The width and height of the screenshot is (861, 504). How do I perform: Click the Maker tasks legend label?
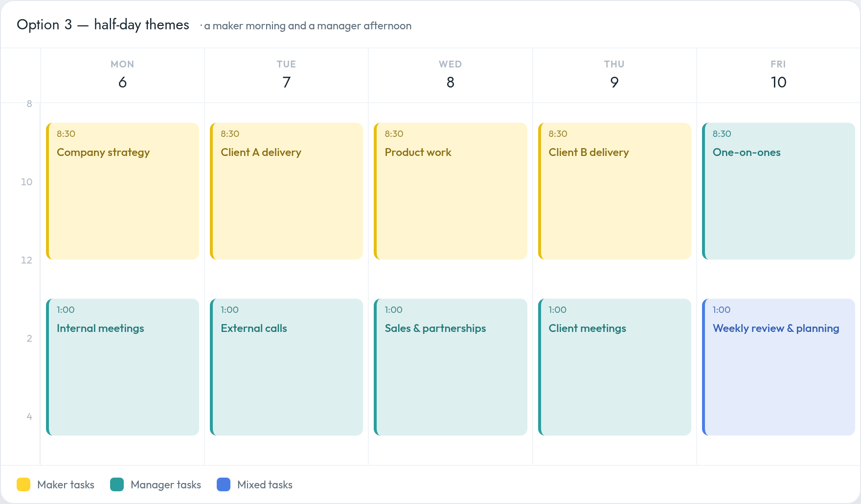66,484
